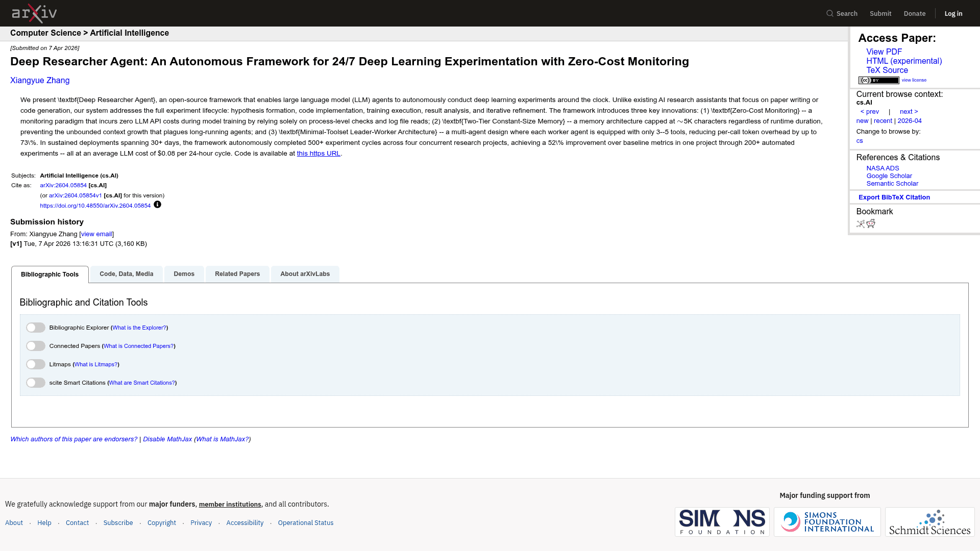
Task: Open the Simons Foundation logo
Action: point(722,522)
